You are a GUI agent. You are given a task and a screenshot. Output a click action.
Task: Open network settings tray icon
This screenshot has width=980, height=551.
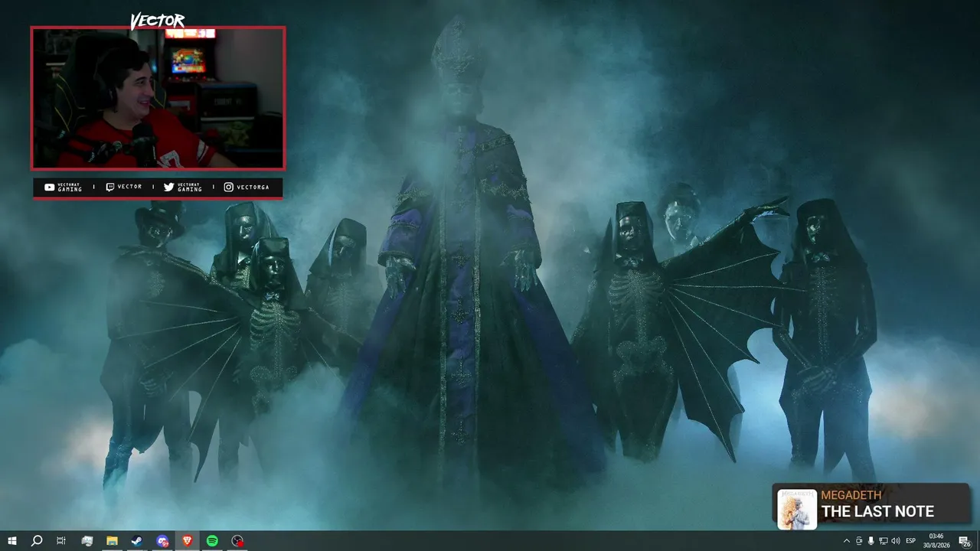tap(884, 541)
